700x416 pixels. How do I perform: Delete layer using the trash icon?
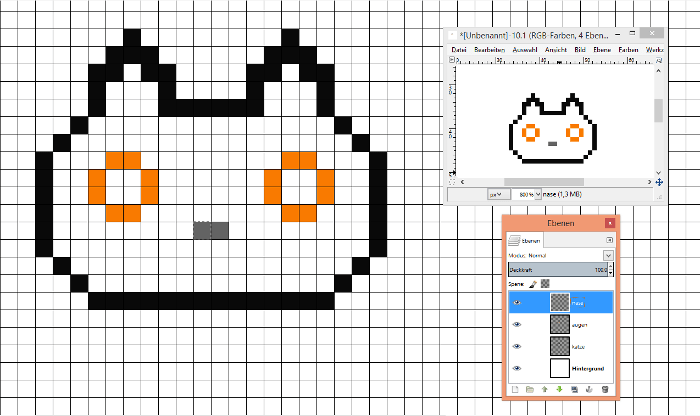pyautogui.click(x=605, y=389)
